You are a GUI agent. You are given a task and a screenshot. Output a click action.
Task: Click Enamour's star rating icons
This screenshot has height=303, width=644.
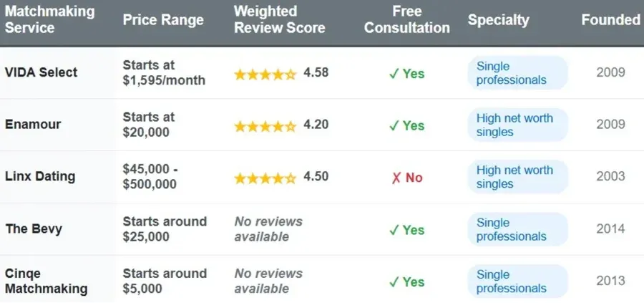(265, 125)
